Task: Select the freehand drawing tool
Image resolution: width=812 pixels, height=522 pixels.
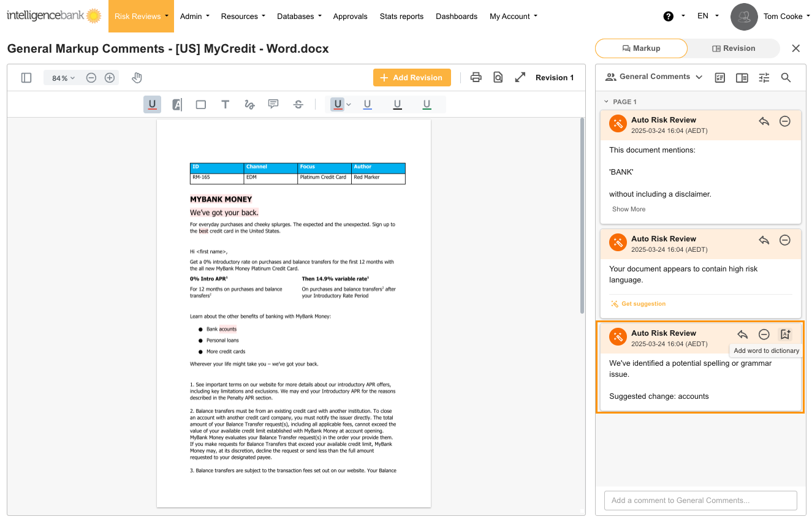Action: pos(249,105)
